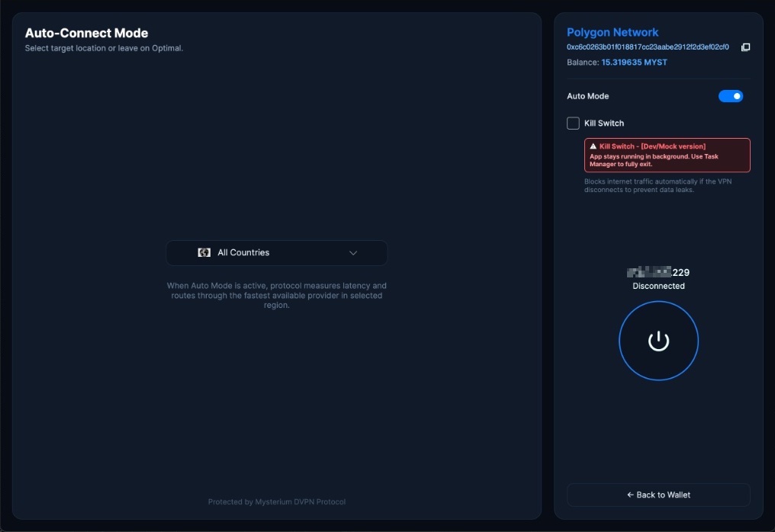Click the globe icon beside All Countries
The width and height of the screenshot is (775, 532).
click(x=204, y=252)
